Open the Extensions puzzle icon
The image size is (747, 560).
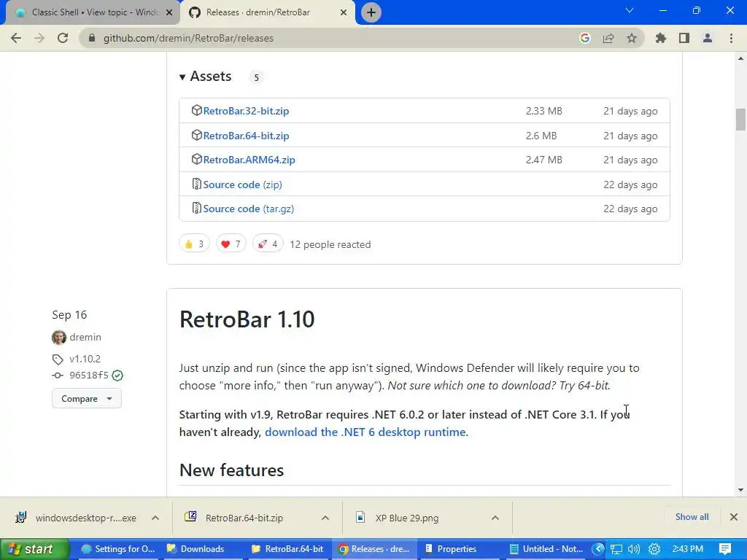click(660, 38)
